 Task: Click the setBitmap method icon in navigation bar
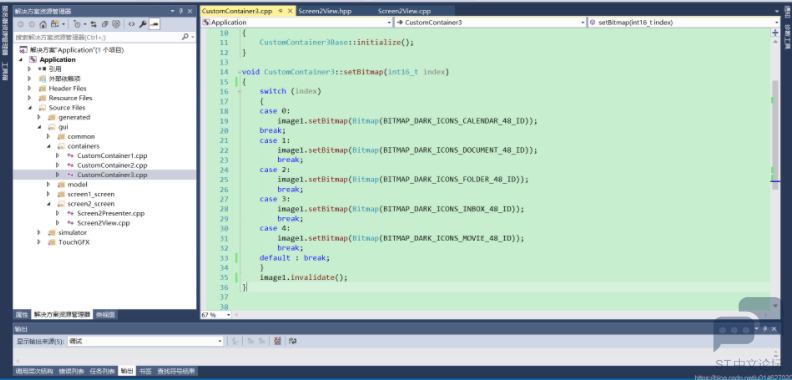[592, 22]
